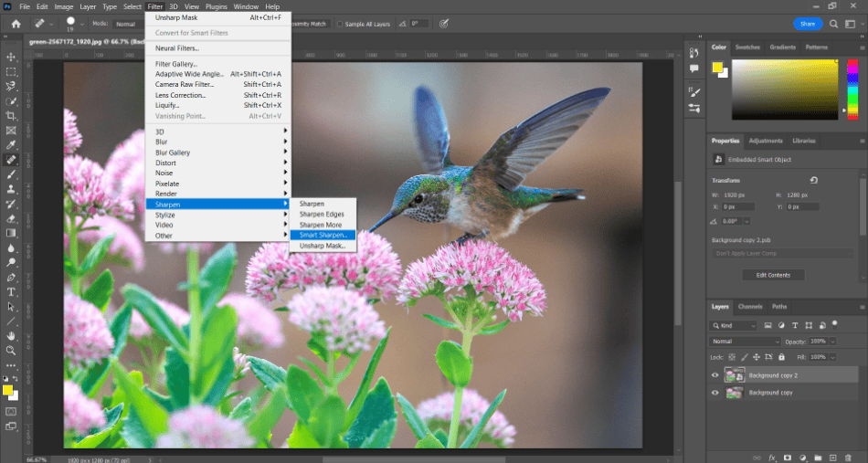Select the Move tool
This screenshot has width=868, height=463.
[x=11, y=57]
